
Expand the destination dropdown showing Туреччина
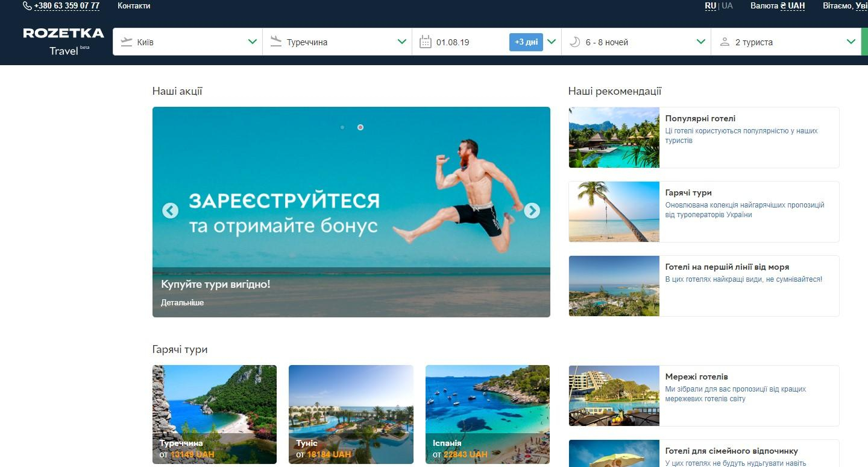[401, 42]
